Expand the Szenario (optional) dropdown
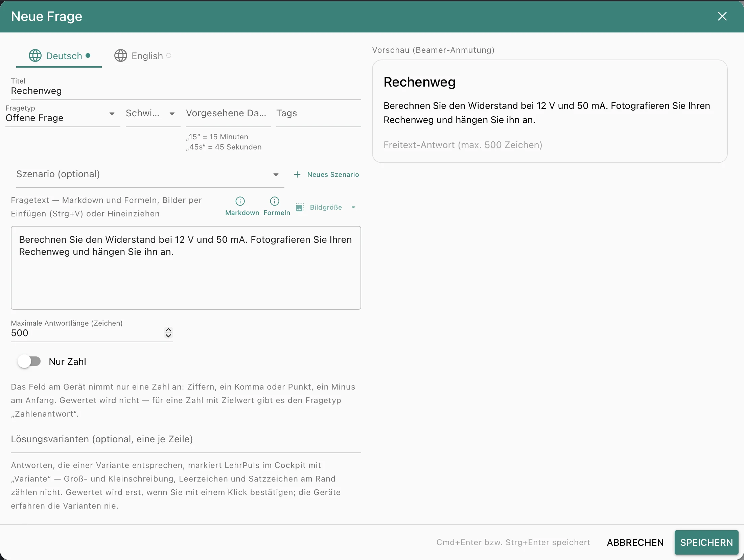This screenshot has width=744, height=560. click(150, 174)
